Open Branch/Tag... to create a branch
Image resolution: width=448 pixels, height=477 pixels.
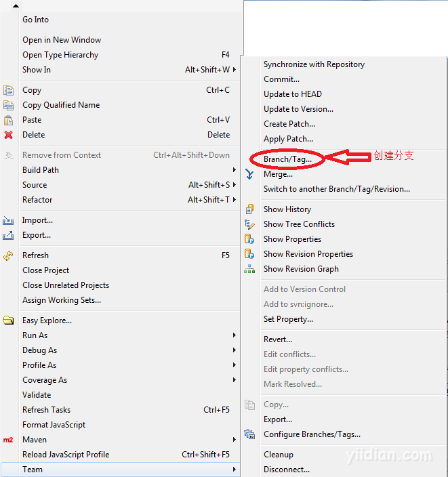click(x=287, y=159)
